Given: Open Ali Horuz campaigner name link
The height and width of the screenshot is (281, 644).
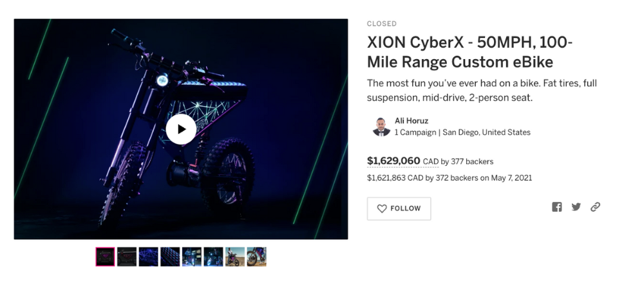Looking at the screenshot, I should point(412,121).
